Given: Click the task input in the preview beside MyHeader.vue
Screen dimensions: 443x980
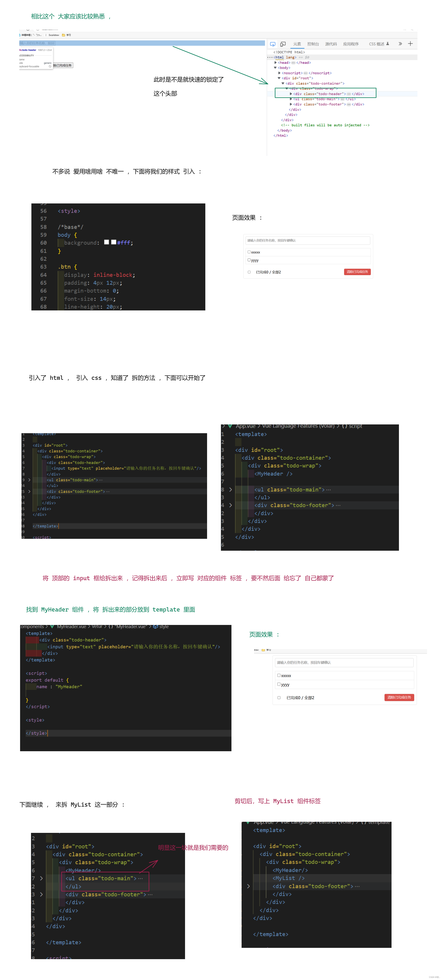Looking at the screenshot, I should pyautogui.click(x=344, y=663).
